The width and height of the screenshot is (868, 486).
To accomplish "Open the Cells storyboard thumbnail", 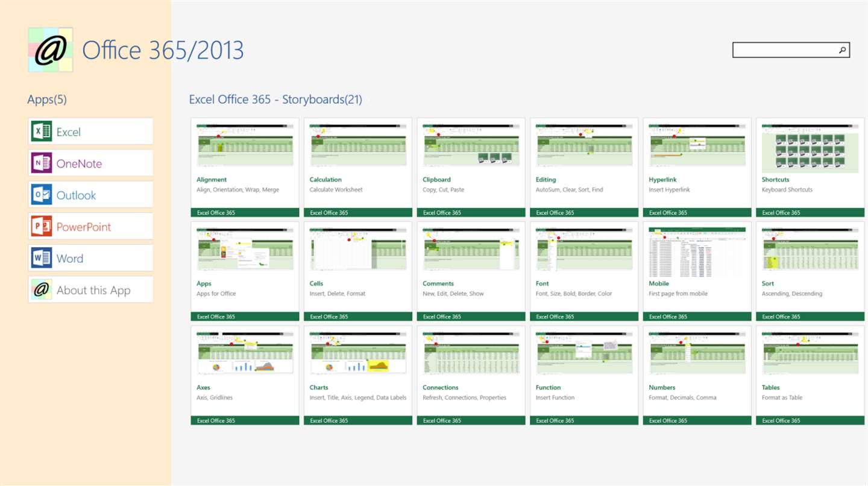I will (x=358, y=250).
